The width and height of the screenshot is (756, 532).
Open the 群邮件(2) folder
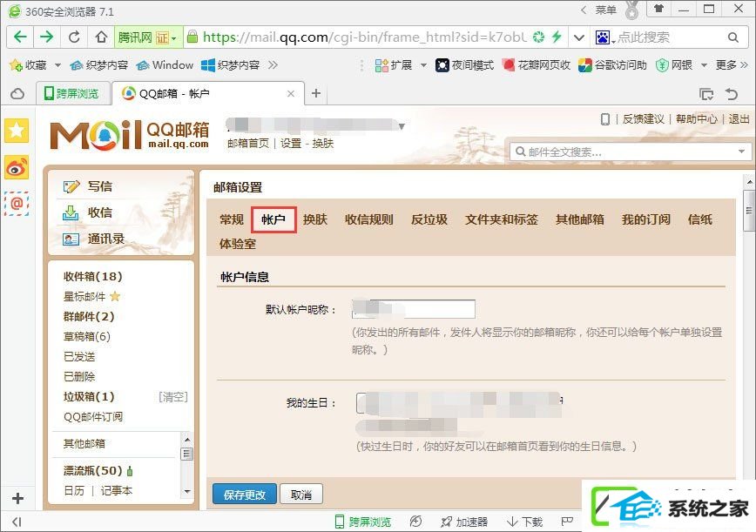point(89,317)
